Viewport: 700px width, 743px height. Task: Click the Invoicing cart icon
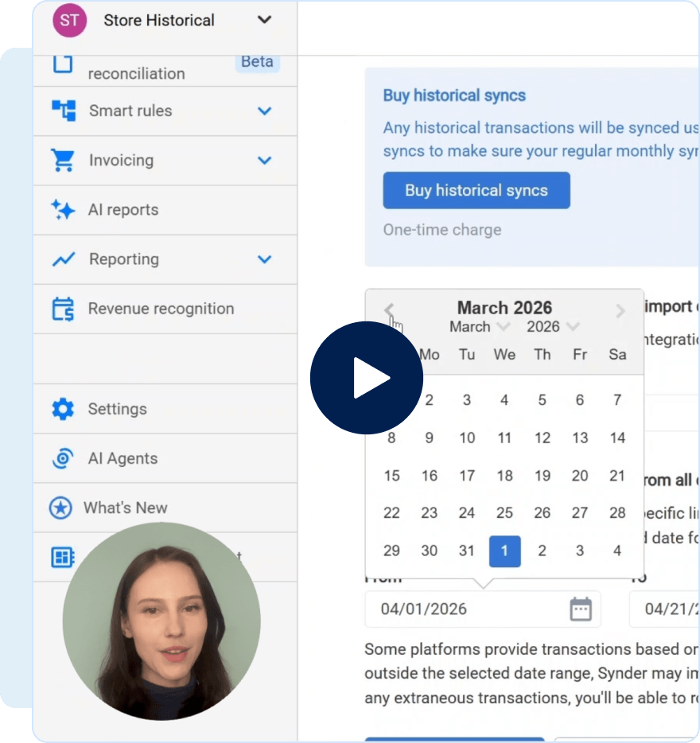click(x=63, y=160)
